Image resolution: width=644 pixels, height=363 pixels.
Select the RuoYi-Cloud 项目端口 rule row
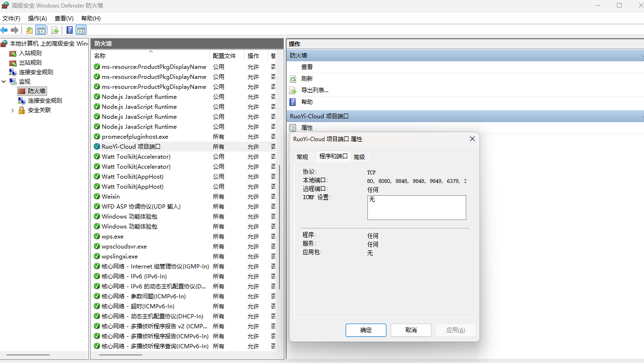click(184, 147)
